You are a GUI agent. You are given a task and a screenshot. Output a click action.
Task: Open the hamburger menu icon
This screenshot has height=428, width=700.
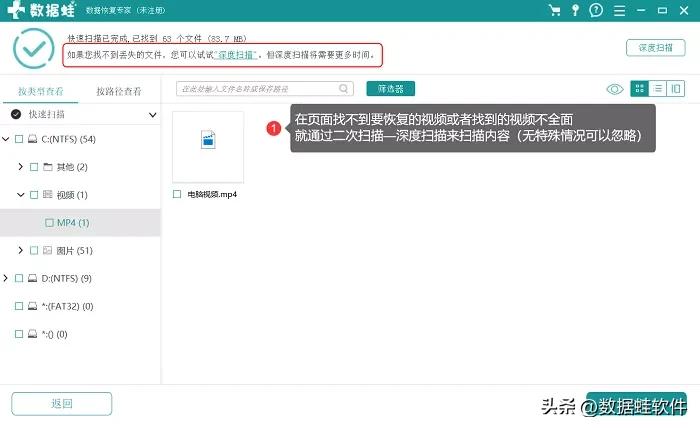(617, 11)
